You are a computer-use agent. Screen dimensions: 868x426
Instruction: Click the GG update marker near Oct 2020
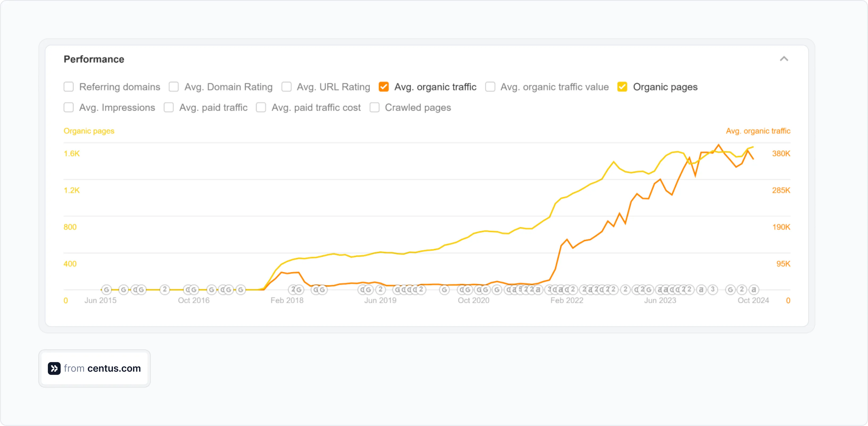click(x=482, y=289)
